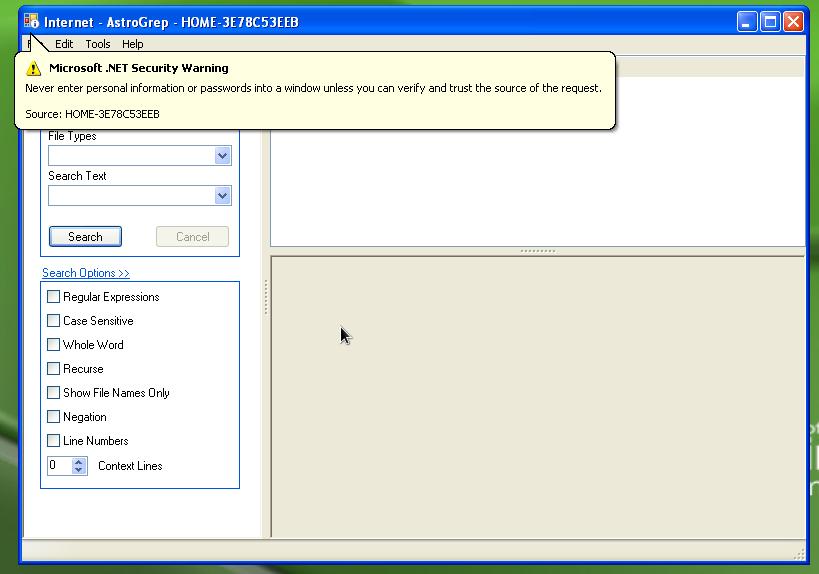Expand the File Types dropdown arrow
This screenshot has height=574, width=819.
pyautogui.click(x=223, y=156)
